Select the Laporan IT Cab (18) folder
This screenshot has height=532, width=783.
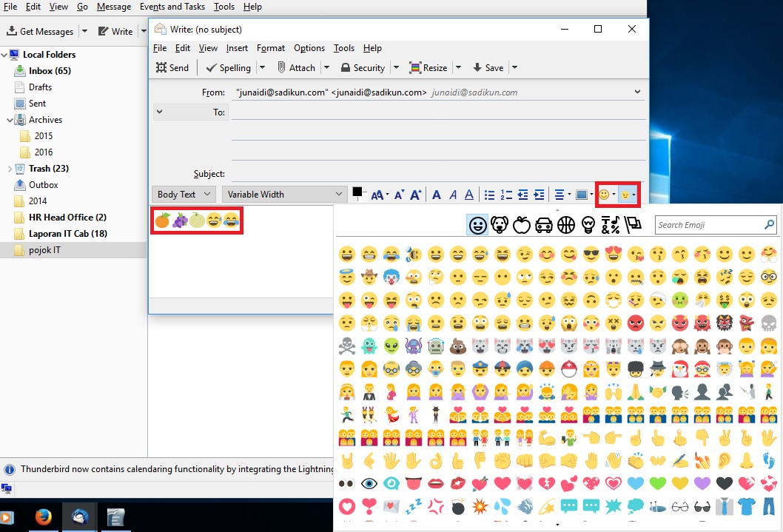click(x=68, y=234)
